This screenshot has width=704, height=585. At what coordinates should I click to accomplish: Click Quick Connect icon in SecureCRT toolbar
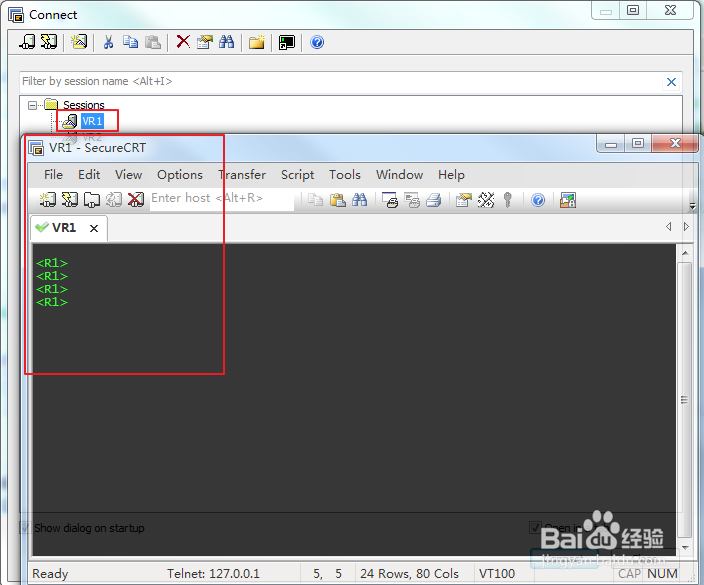(70, 199)
